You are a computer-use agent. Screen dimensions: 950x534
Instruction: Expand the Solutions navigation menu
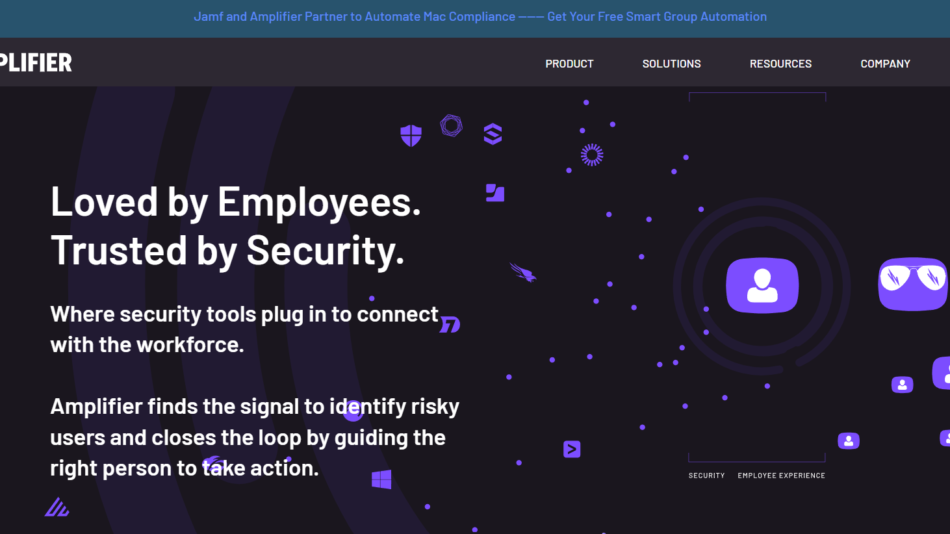tap(671, 64)
